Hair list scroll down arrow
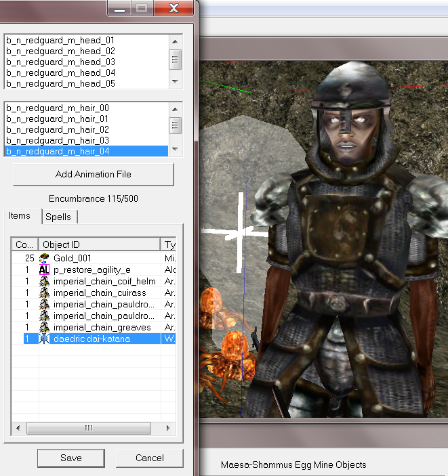The image size is (448, 476). click(175, 149)
